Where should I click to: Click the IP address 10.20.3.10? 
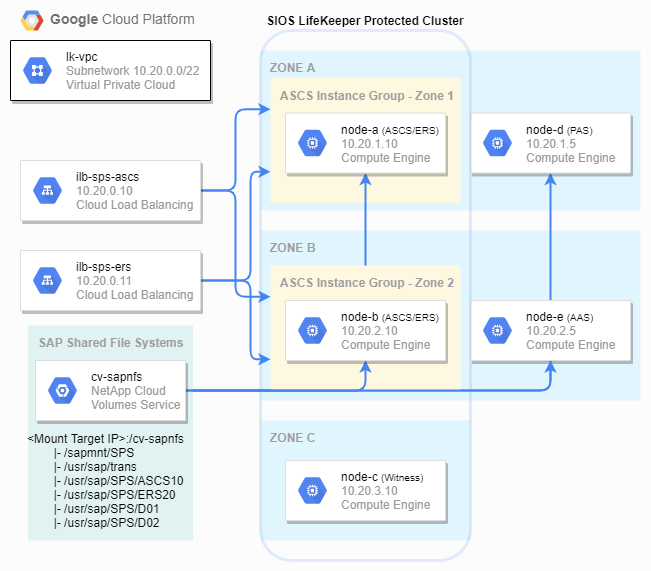(370, 491)
